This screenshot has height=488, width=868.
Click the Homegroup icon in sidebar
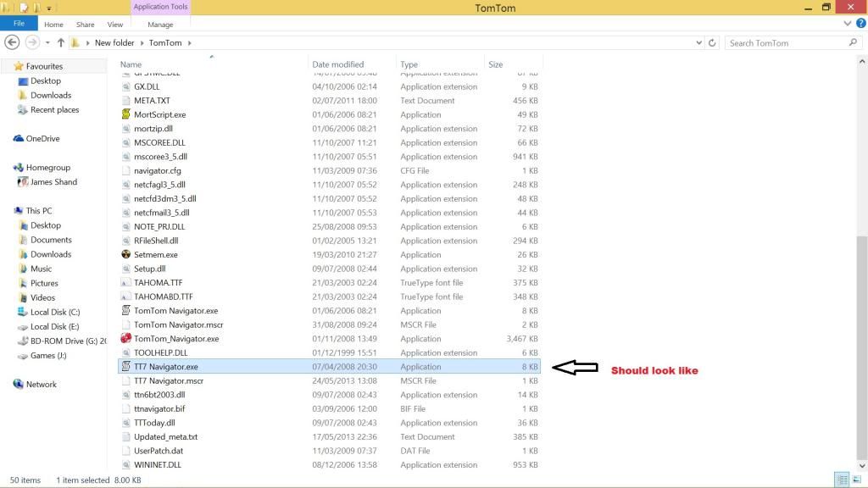click(19, 167)
